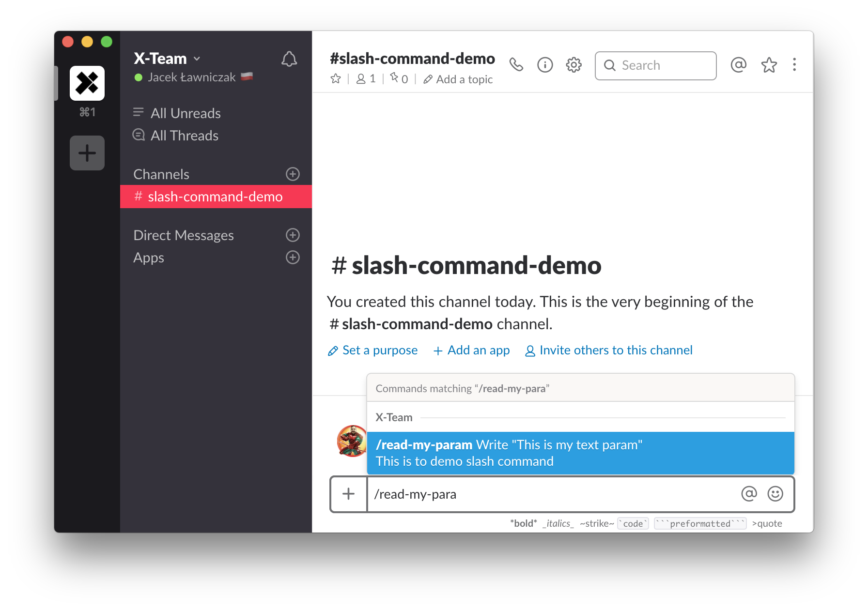This screenshot has width=868, height=610.
Task: Focus the Search field
Action: pyautogui.click(x=655, y=65)
